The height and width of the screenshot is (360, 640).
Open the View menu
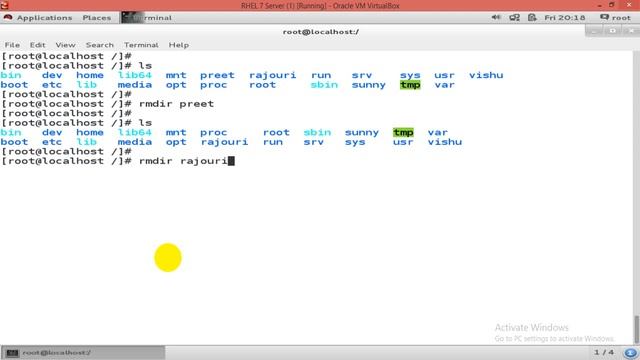(x=65, y=45)
